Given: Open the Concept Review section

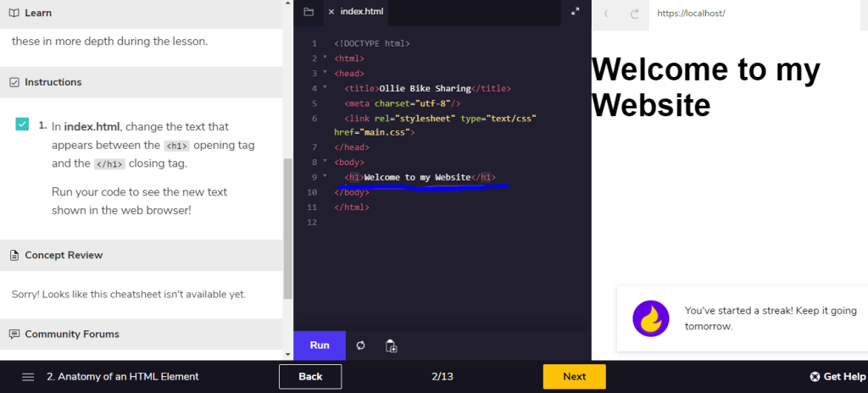Looking at the screenshot, I should tap(64, 255).
